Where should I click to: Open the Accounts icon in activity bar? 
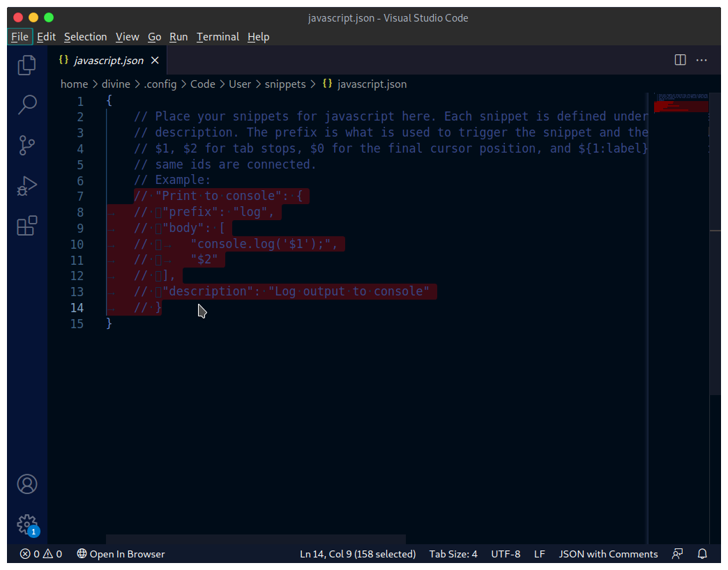click(x=27, y=484)
